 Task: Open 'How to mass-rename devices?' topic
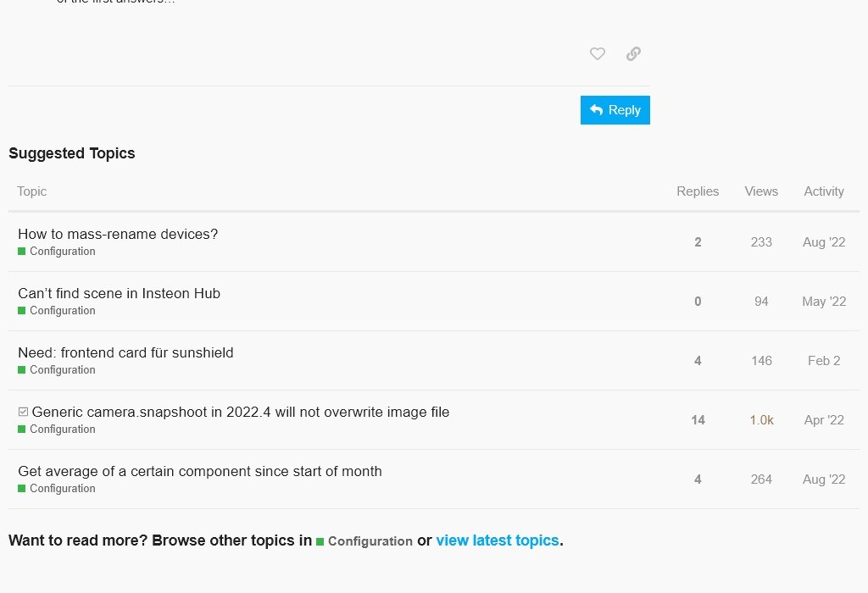click(118, 235)
